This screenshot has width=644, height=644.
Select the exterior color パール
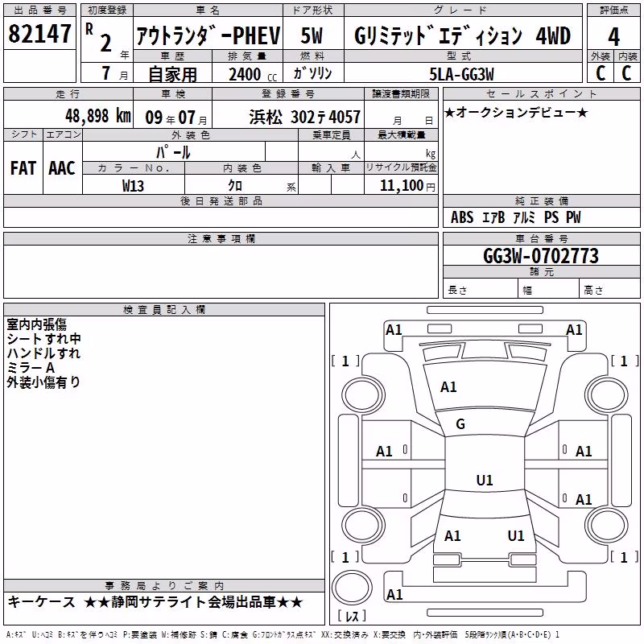[x=173, y=152]
